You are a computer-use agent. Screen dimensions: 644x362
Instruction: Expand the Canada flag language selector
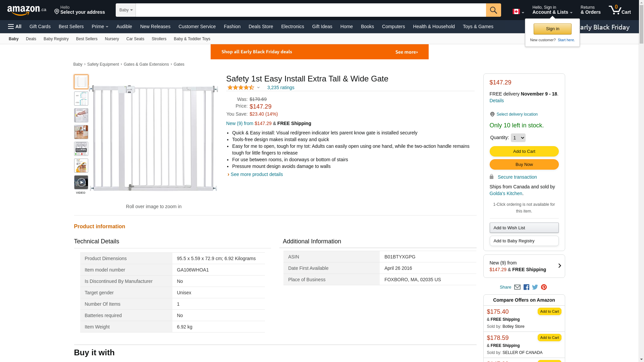[x=518, y=12]
